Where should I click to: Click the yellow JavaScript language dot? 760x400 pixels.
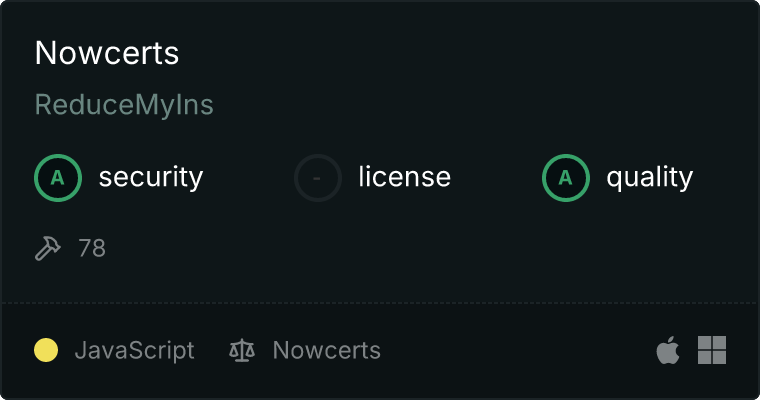[x=46, y=350]
